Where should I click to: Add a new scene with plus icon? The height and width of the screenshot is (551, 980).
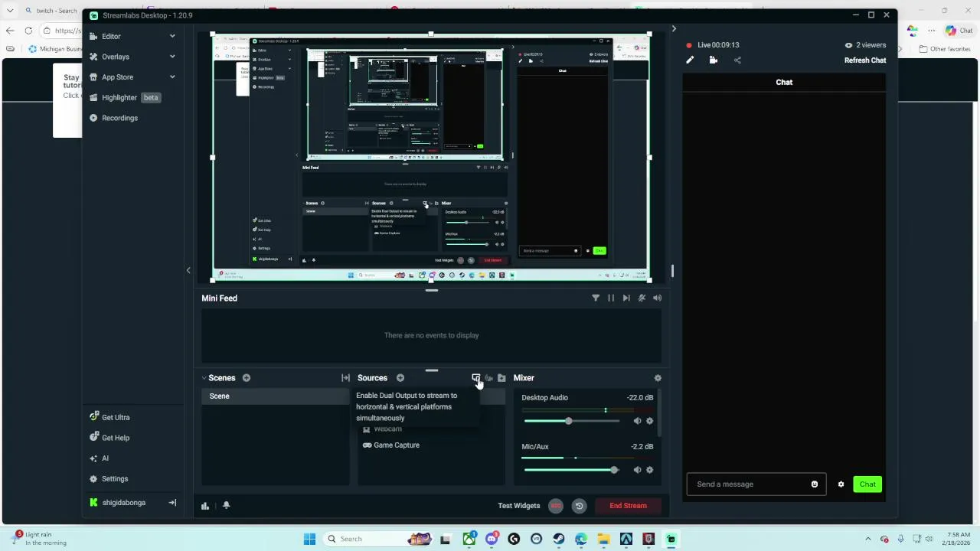(247, 378)
